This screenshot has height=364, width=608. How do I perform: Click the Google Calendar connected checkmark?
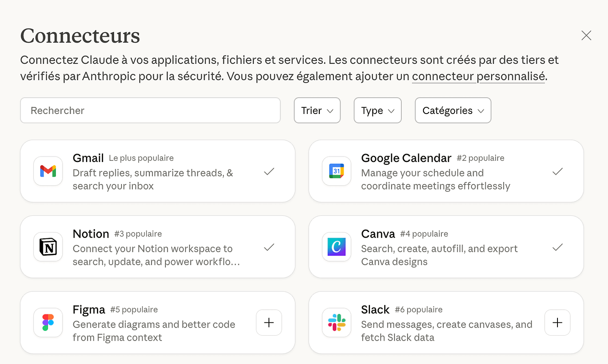tap(557, 171)
